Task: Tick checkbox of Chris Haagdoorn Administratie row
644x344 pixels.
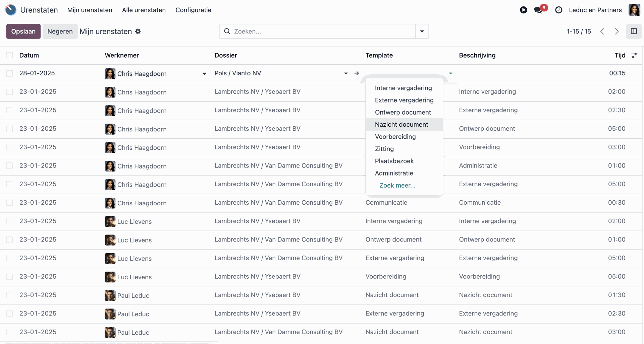Action: point(9,166)
